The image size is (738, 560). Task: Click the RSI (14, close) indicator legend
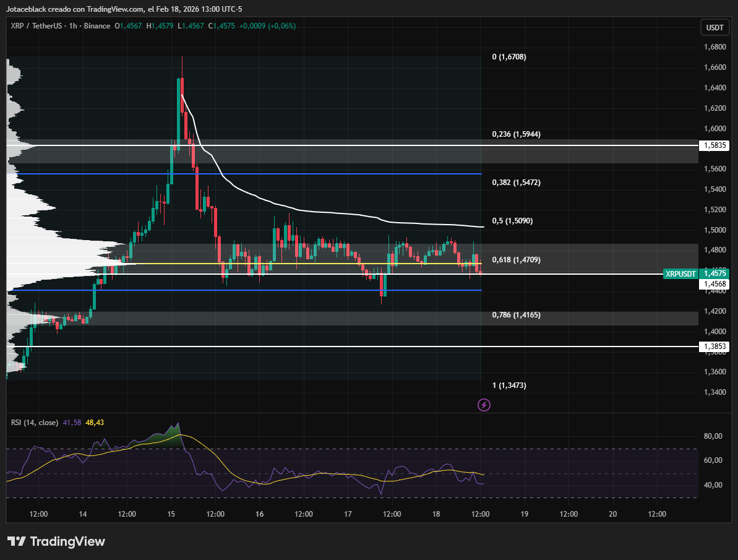tap(35, 423)
